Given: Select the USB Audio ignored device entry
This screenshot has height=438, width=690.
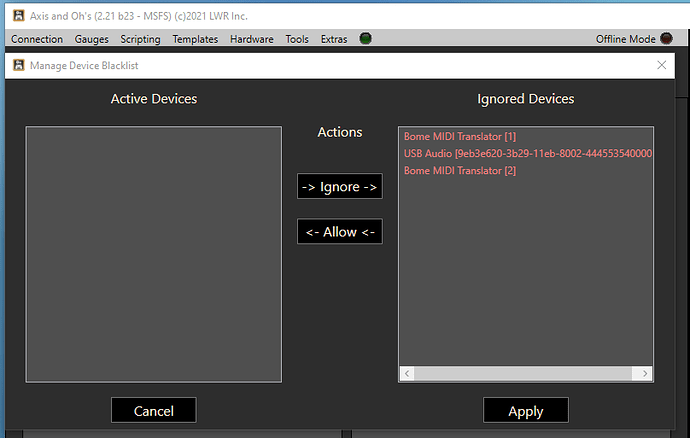Looking at the screenshot, I should pyautogui.click(x=527, y=153).
